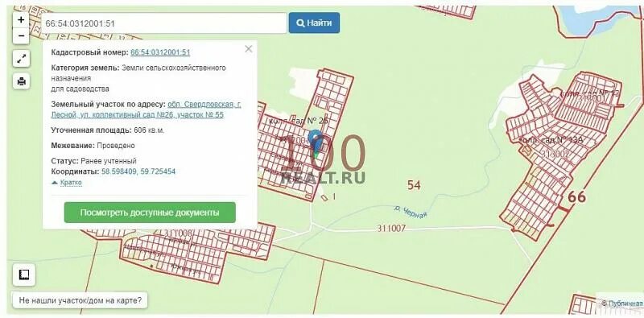This screenshot has height=318, width=644.
Task: Click the 311008 quarter label
Action: 177,233
